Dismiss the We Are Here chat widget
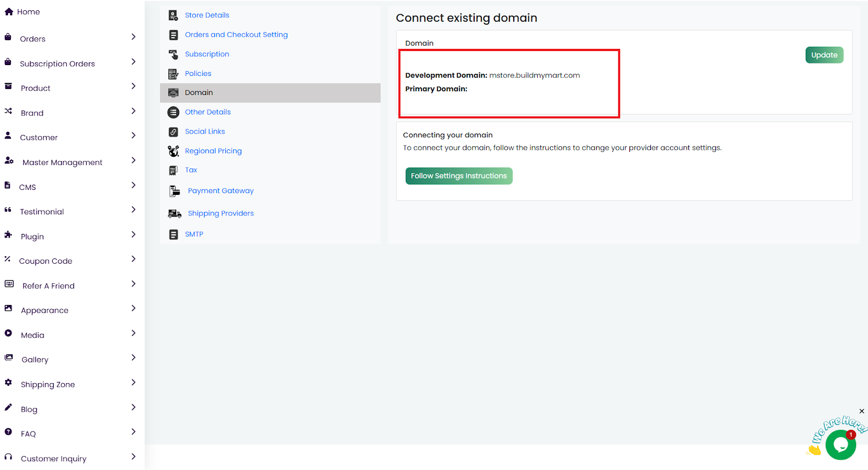Screen dimensions: 868x470 pyautogui.click(x=861, y=411)
